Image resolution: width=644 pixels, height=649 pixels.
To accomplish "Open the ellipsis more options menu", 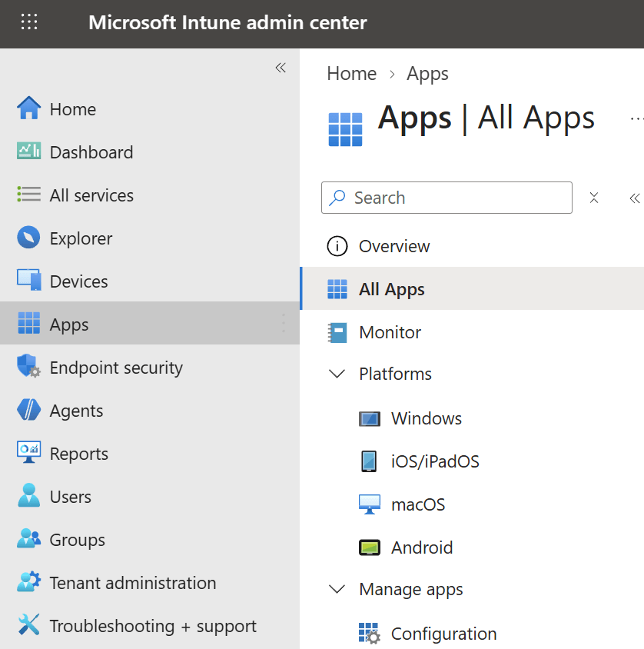I will click(x=637, y=119).
